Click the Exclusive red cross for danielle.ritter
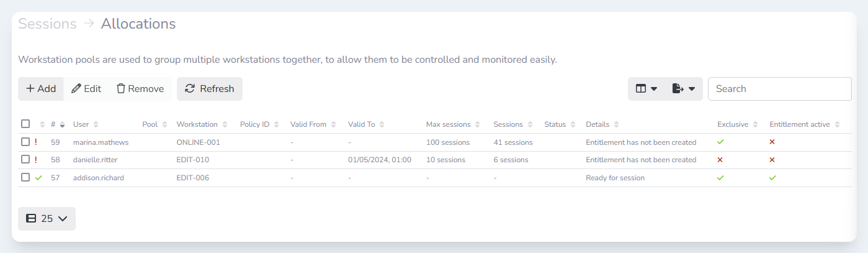 pyautogui.click(x=720, y=160)
